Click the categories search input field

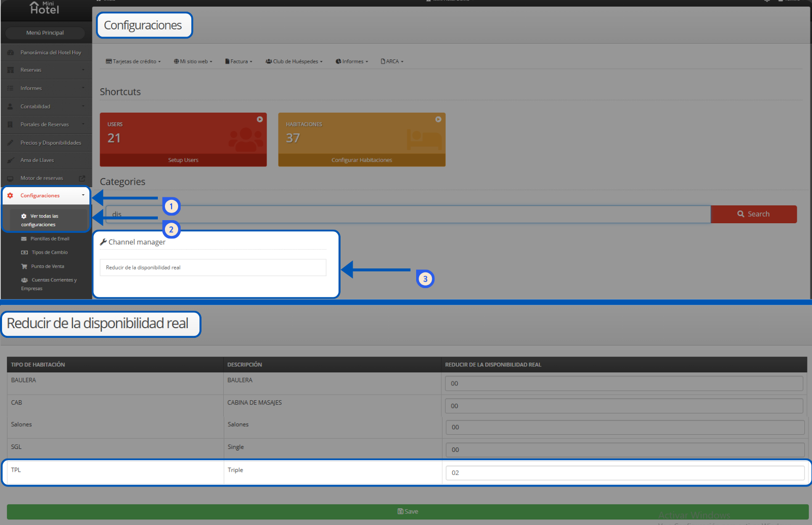(x=408, y=214)
